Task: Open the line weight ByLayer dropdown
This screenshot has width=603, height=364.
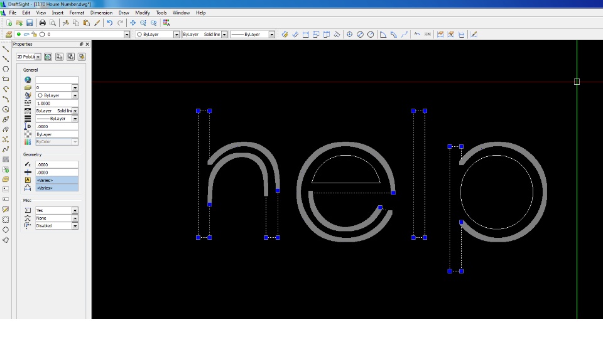Action: [x=271, y=35]
